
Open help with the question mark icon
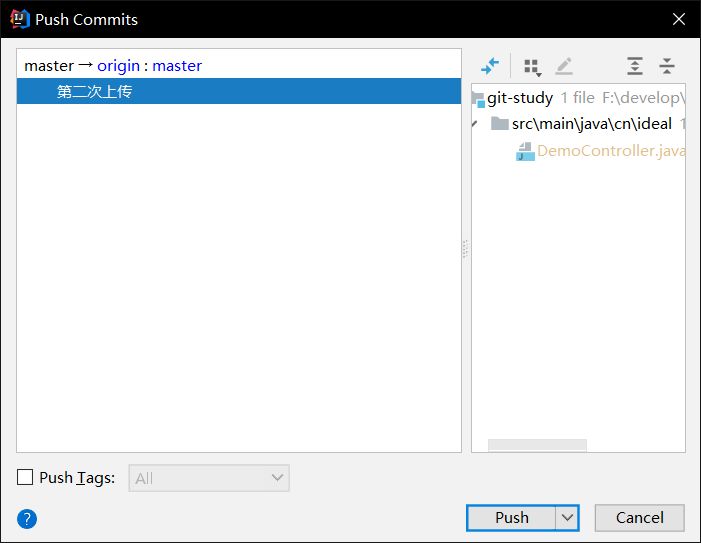coord(27,518)
